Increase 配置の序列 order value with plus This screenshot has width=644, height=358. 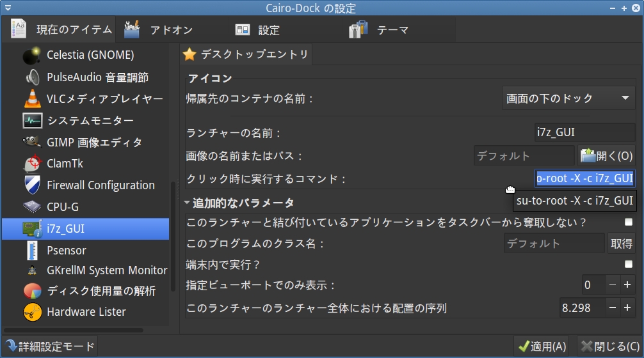pyautogui.click(x=627, y=307)
